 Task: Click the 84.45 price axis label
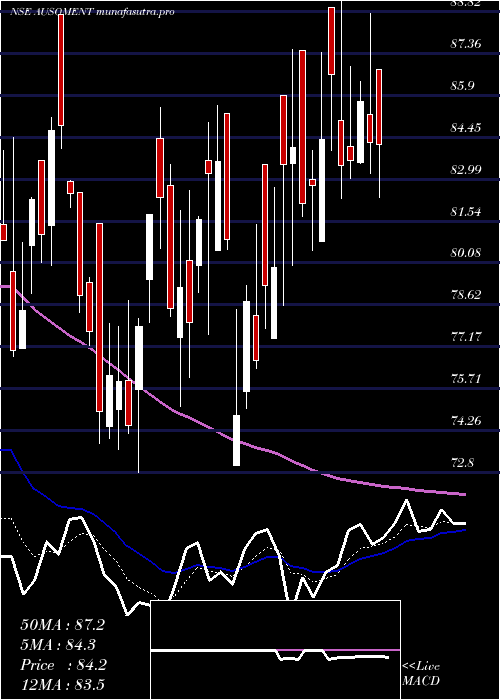pos(466,128)
